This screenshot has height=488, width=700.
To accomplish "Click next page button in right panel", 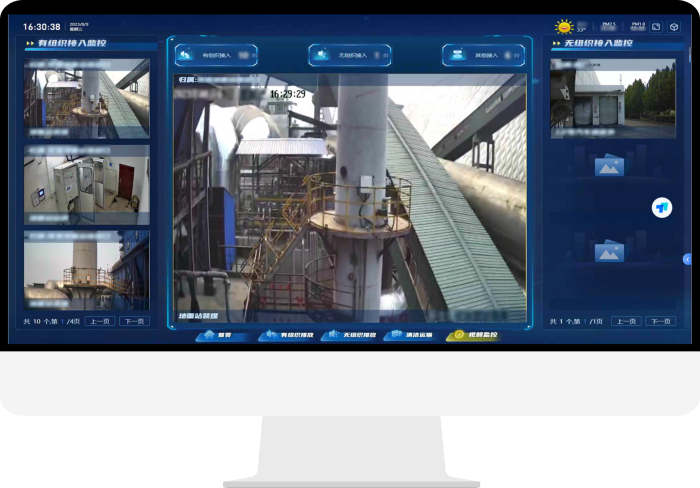I will 660,321.
